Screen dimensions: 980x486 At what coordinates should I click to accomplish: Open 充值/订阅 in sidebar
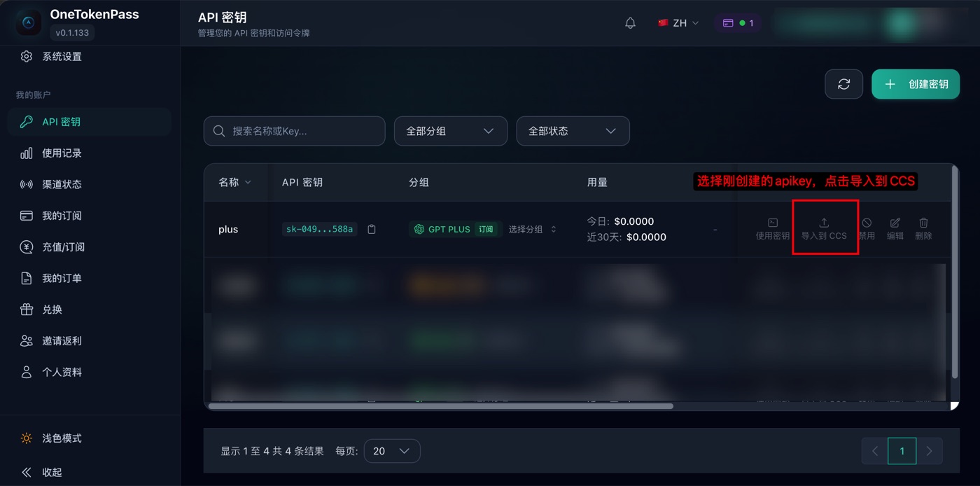click(x=90, y=247)
